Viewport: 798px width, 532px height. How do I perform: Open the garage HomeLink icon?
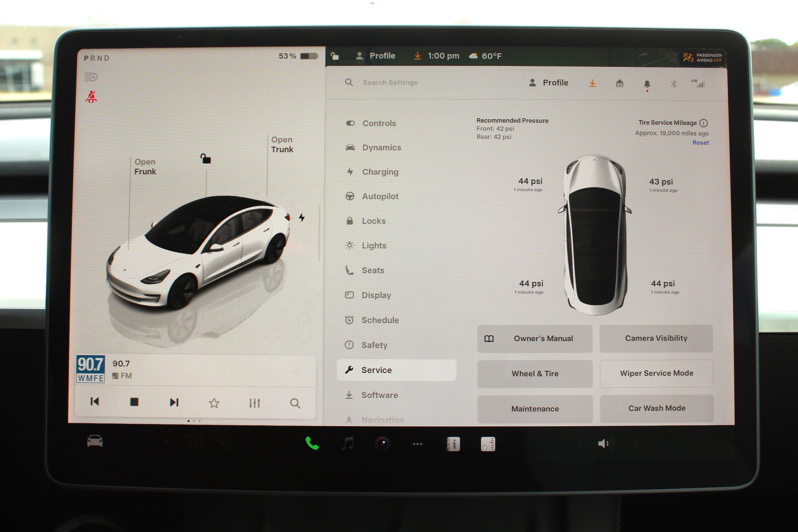pos(620,84)
